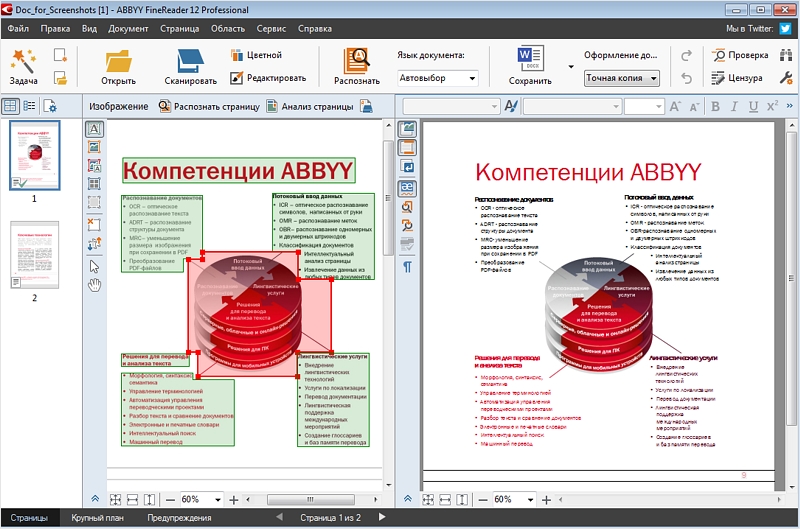The image size is (800, 529).
Task: Click Распознать страницу
Action: [x=209, y=107]
